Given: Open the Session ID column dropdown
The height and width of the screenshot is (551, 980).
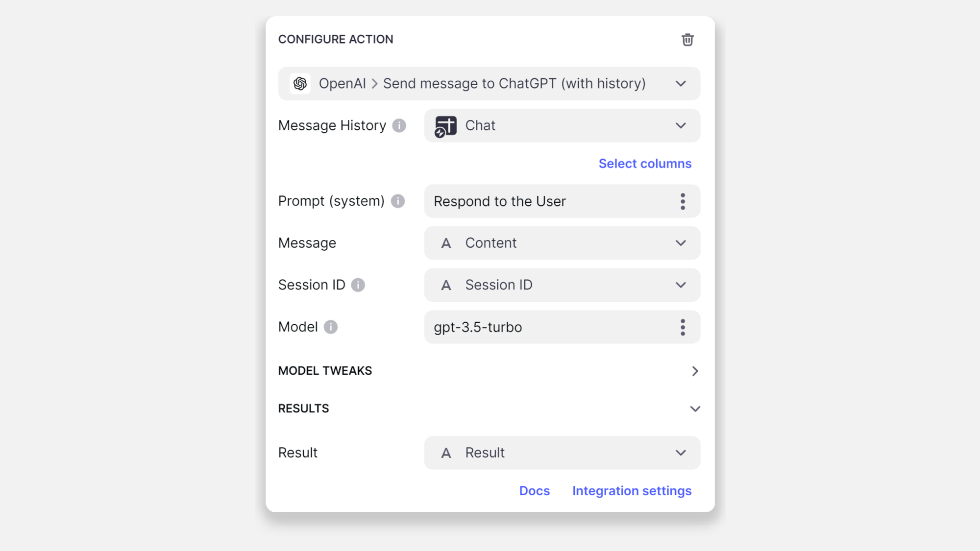Looking at the screenshot, I should [681, 285].
